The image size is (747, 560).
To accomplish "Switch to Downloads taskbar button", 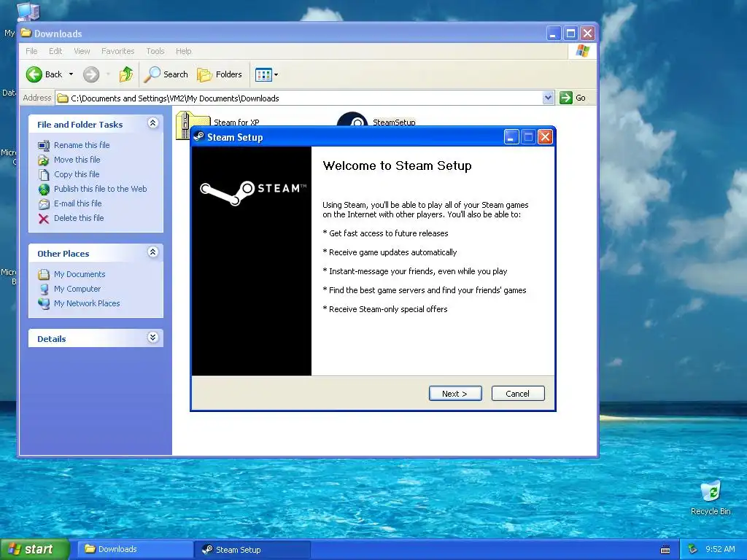I will [135, 549].
